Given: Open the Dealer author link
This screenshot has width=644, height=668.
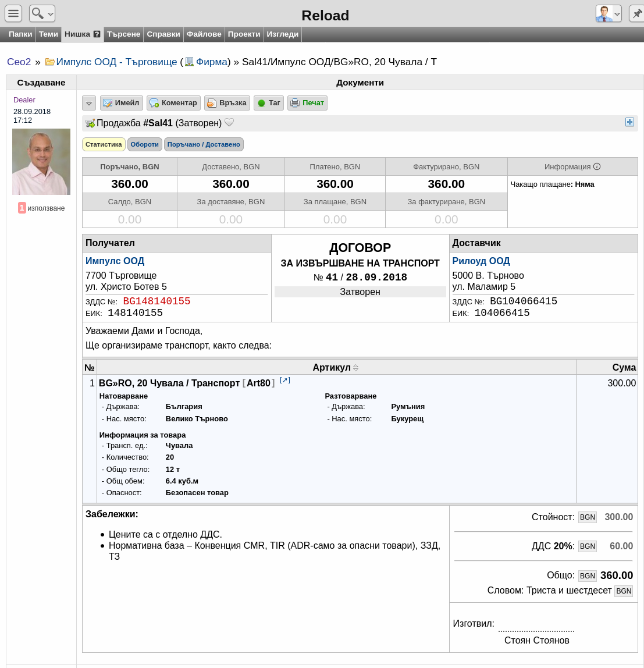Looking at the screenshot, I should [24, 100].
